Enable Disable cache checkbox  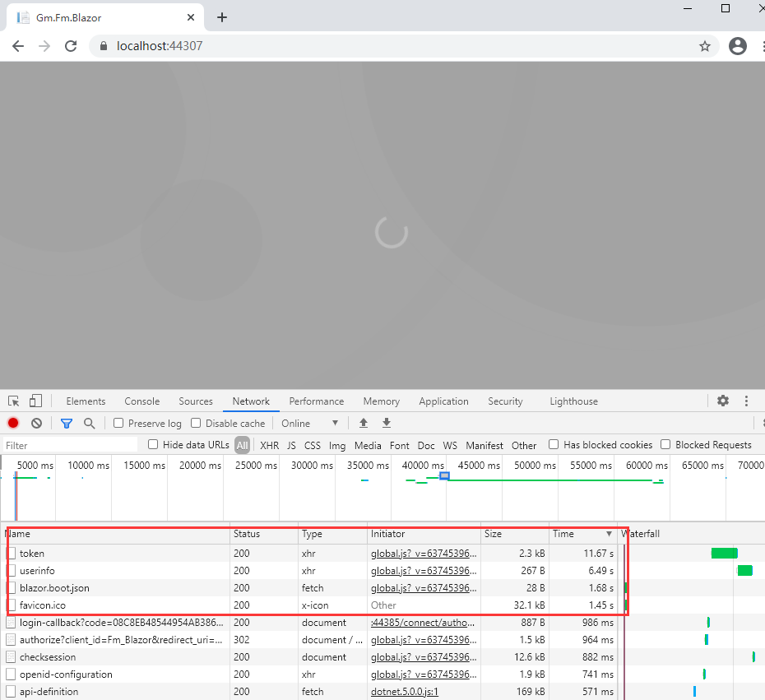tap(196, 423)
